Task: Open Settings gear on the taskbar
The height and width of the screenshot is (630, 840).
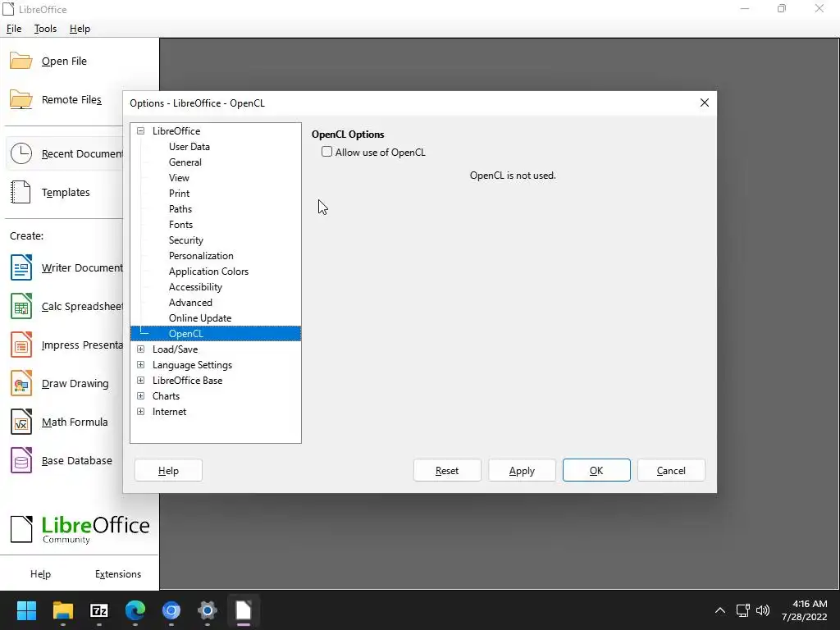Action: click(208, 610)
